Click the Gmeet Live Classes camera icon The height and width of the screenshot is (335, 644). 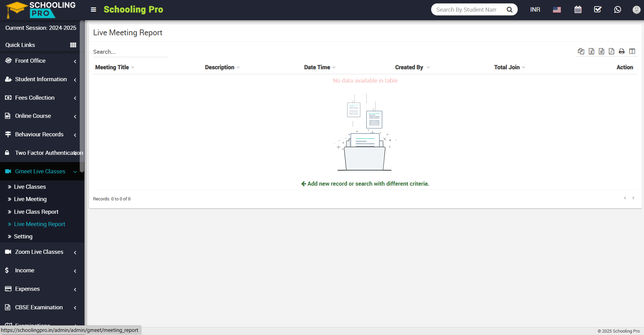pyautogui.click(x=8, y=171)
